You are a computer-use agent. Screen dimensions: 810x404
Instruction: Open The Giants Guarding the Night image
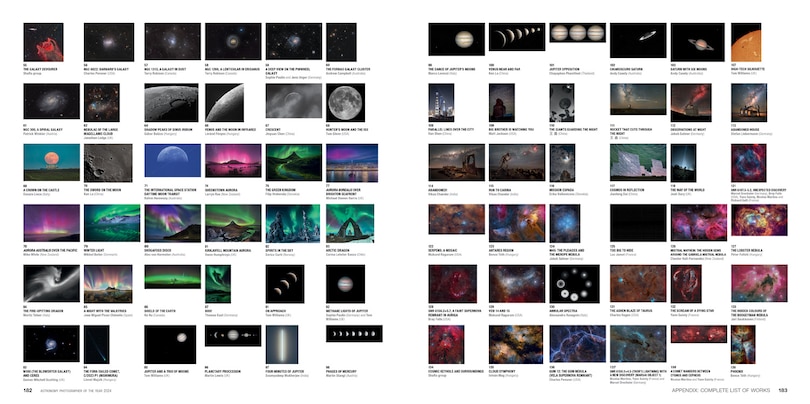562,103
